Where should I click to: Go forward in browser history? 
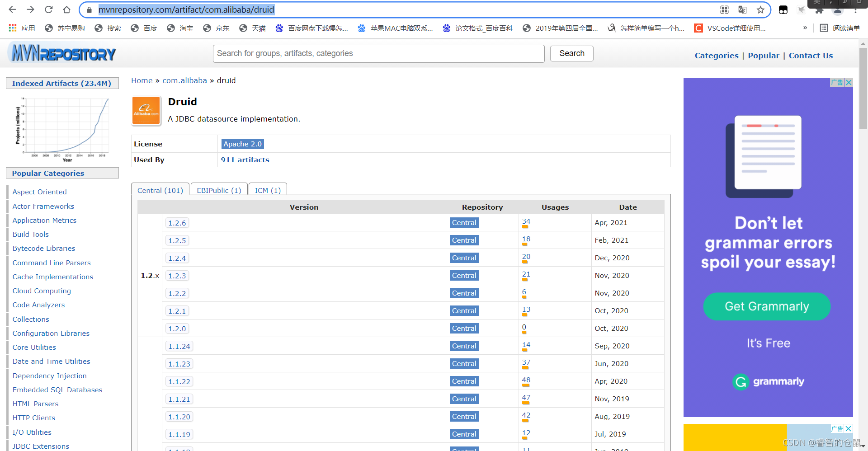point(31,9)
